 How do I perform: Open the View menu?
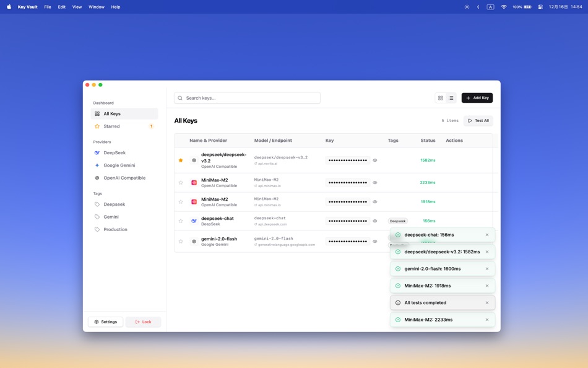click(77, 7)
